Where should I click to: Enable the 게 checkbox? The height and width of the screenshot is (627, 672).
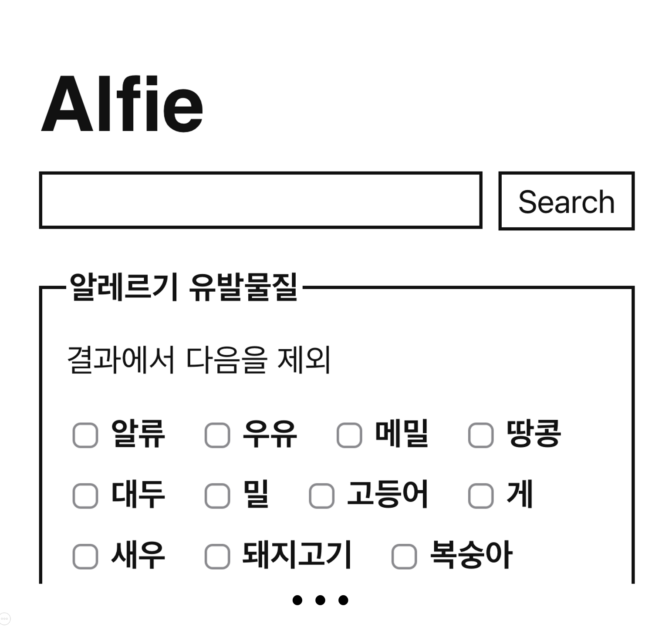point(481,496)
